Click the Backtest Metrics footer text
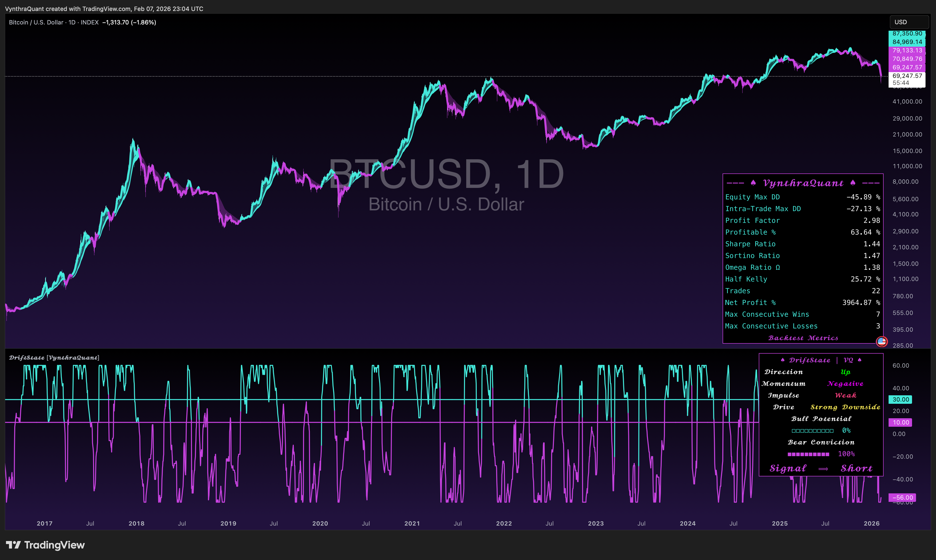936x560 pixels. coord(803,338)
